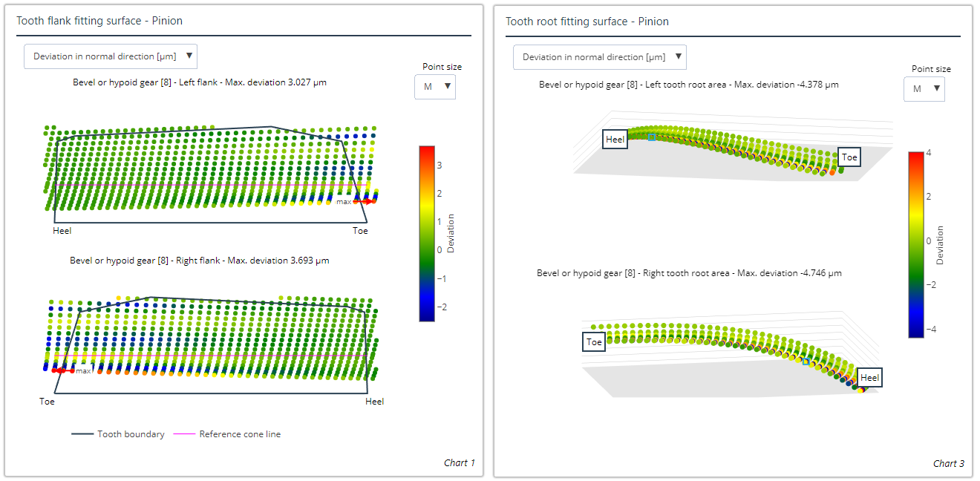Select the Tooth flank fitting surface heading

click(99, 21)
